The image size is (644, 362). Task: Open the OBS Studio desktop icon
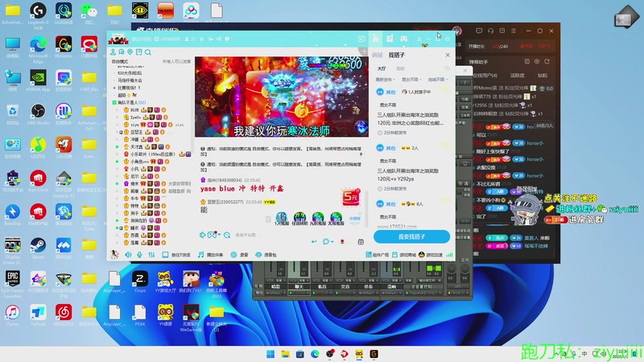click(x=38, y=114)
